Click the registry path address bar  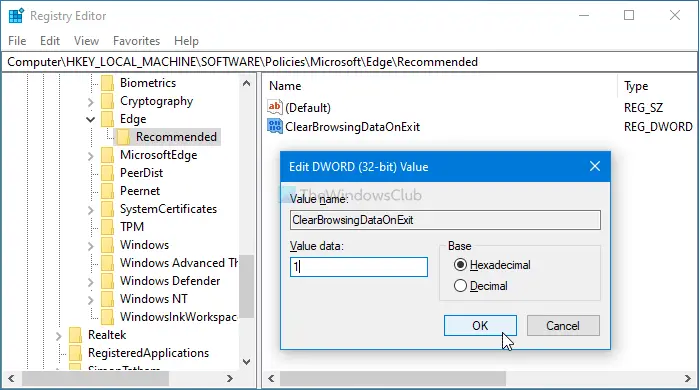350,62
